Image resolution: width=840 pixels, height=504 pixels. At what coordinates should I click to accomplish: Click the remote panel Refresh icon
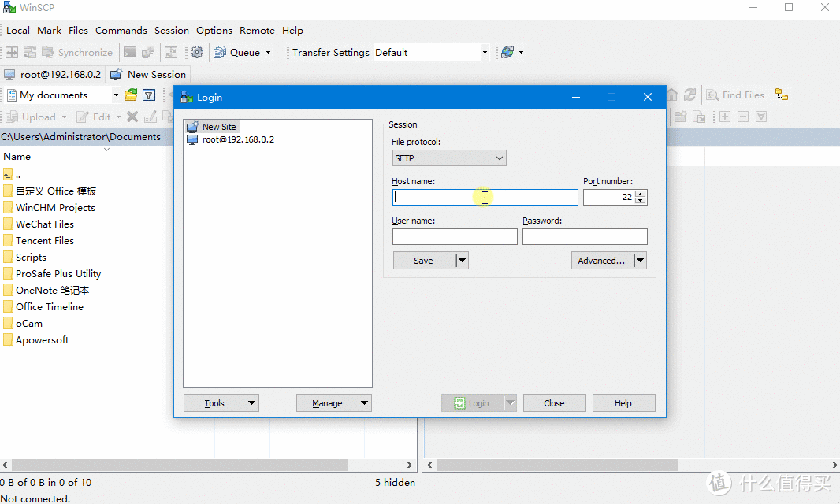tap(690, 94)
